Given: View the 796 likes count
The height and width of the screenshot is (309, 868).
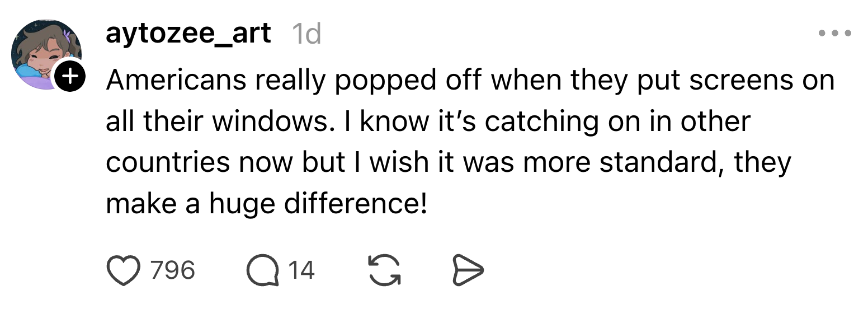Looking at the screenshot, I should 173,270.
